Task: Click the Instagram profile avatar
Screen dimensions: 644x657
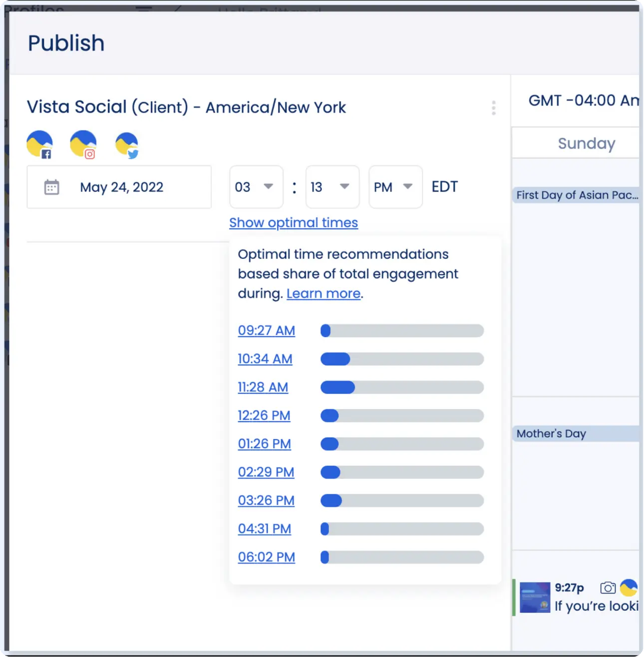Action: coord(83,144)
